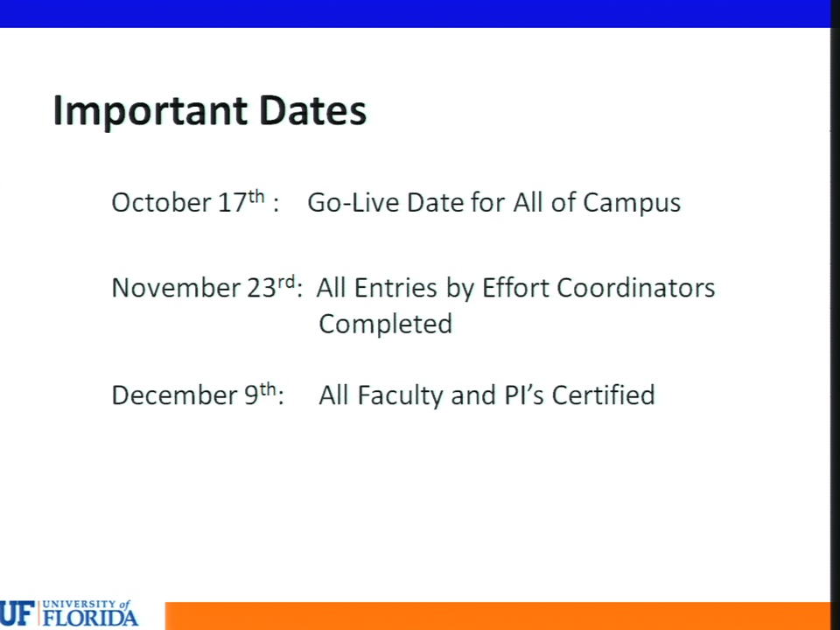Select the word "Completed"

click(386, 325)
